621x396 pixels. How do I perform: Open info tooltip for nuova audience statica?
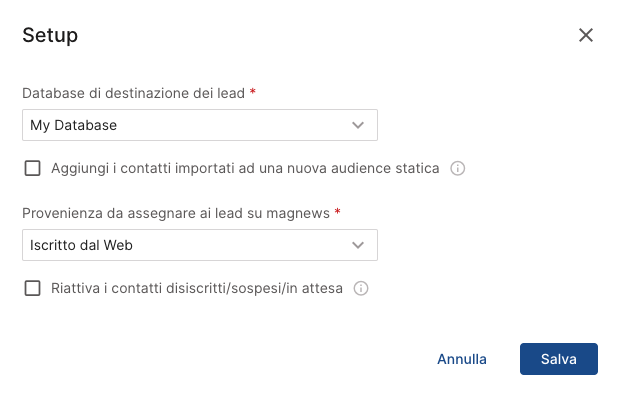click(x=457, y=168)
